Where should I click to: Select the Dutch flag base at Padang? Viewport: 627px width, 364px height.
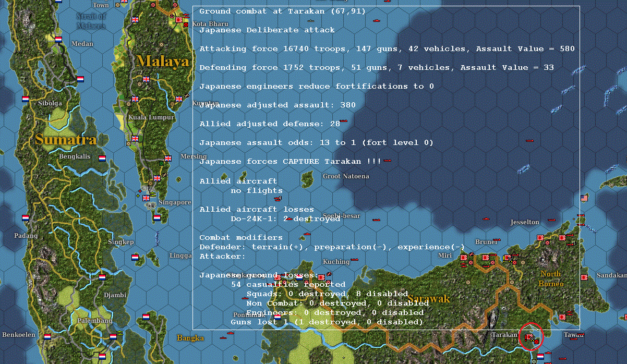click(26, 217)
